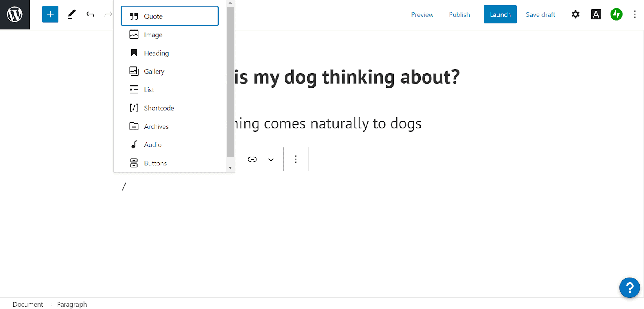Choose the Quote block

169,16
